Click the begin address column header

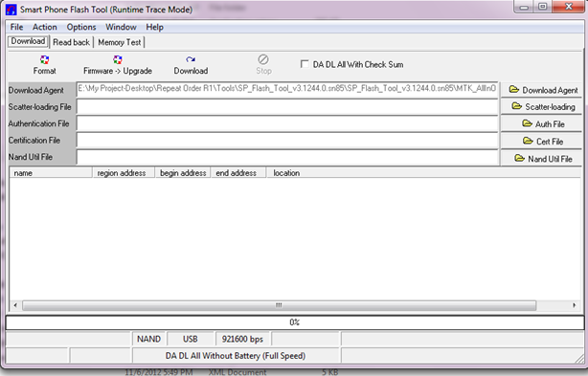[183, 173]
